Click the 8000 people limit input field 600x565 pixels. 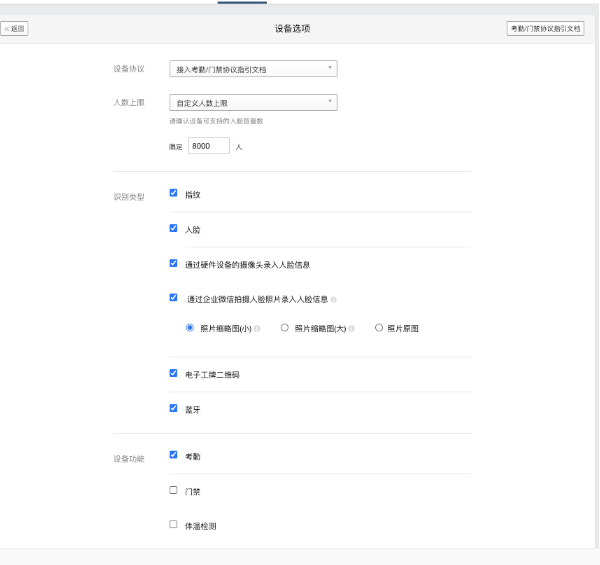click(208, 146)
